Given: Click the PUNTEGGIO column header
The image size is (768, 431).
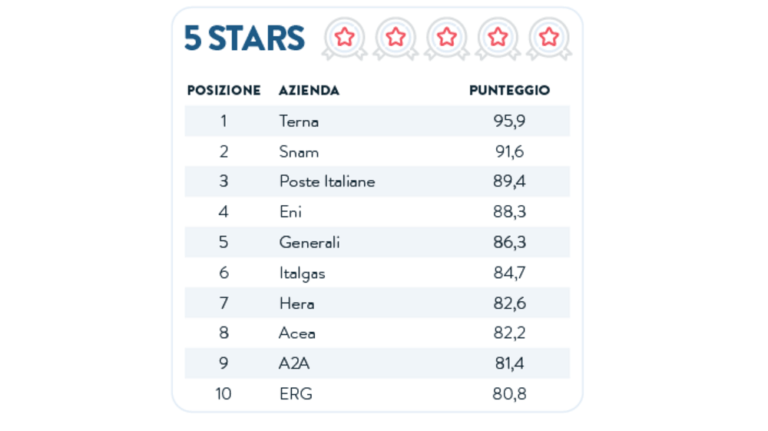Looking at the screenshot, I should tap(509, 90).
